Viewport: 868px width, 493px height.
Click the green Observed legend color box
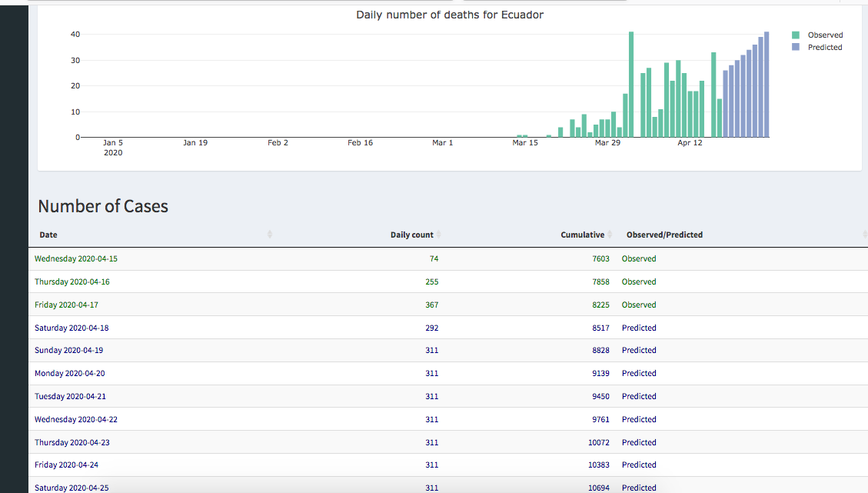(796, 35)
